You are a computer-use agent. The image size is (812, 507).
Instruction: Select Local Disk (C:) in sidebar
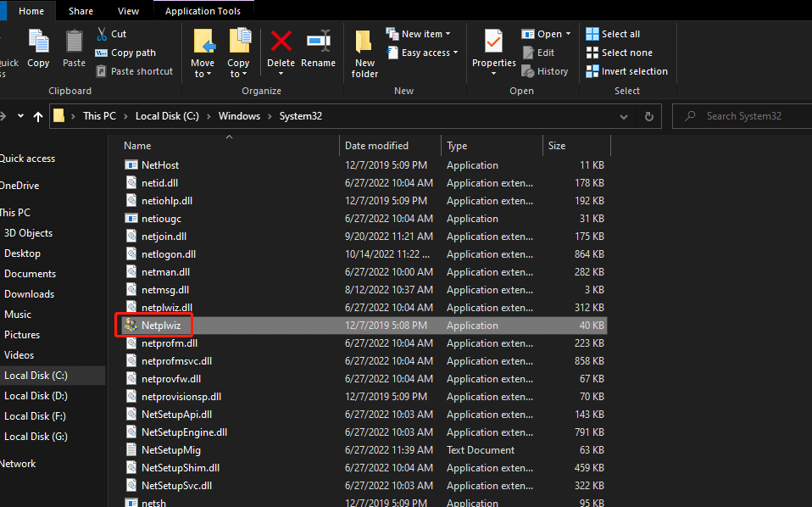pyautogui.click(x=36, y=376)
